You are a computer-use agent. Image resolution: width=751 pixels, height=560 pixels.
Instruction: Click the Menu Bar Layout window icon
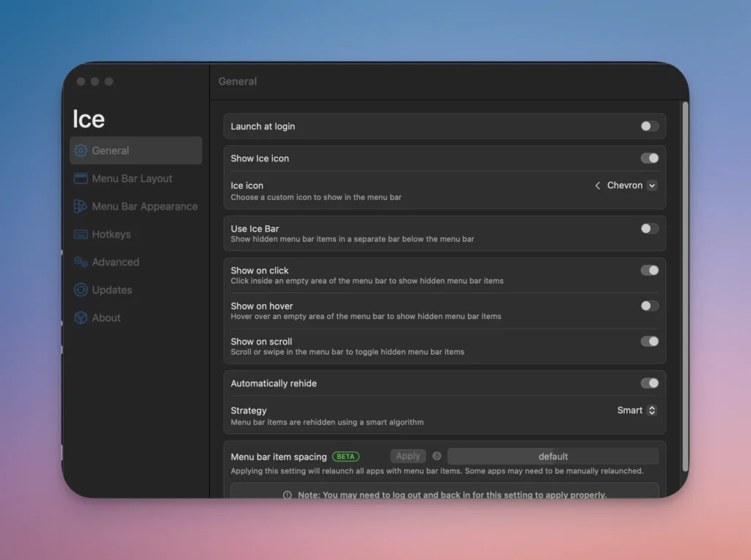point(81,179)
